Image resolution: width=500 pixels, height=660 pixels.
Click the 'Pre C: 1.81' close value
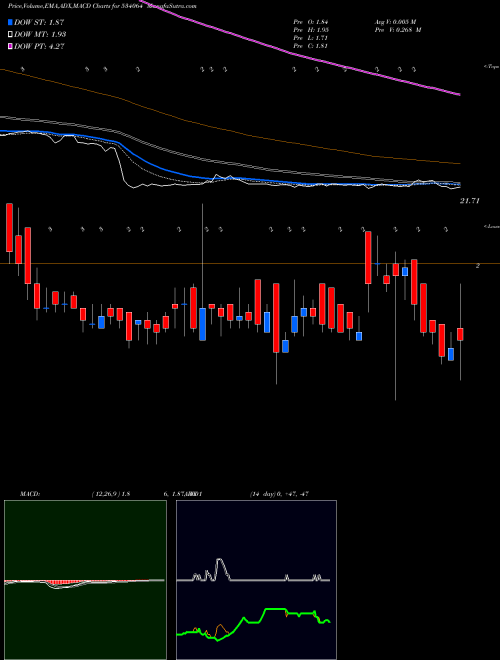tap(311, 46)
